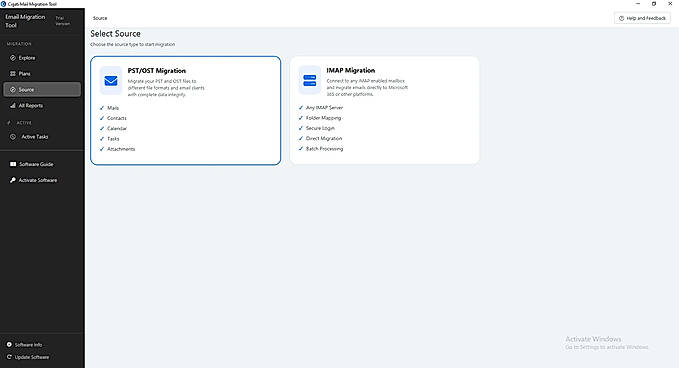Click the PST/OST Migration description paragraph
Image resolution: width=679 pixels, height=368 pixels.
click(x=166, y=88)
